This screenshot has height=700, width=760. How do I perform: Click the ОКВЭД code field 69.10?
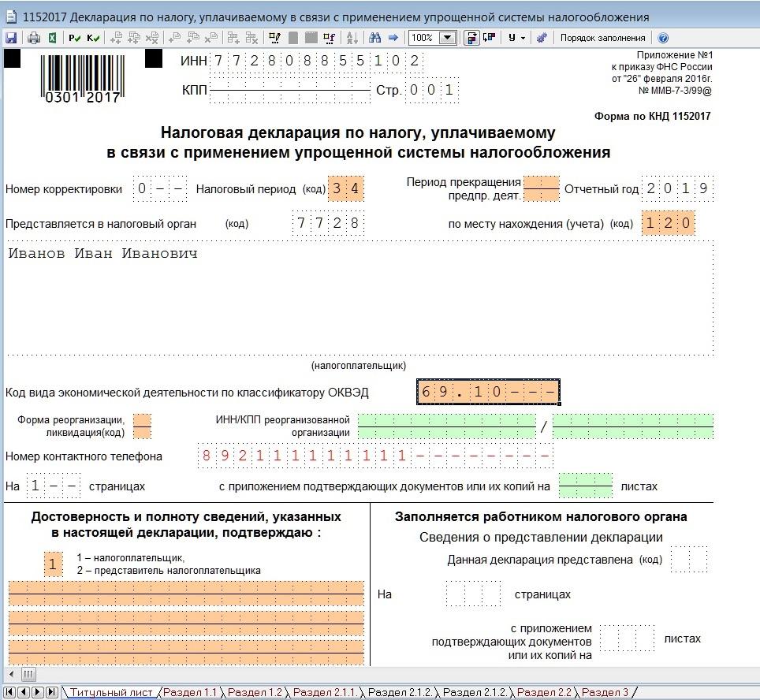(x=489, y=392)
